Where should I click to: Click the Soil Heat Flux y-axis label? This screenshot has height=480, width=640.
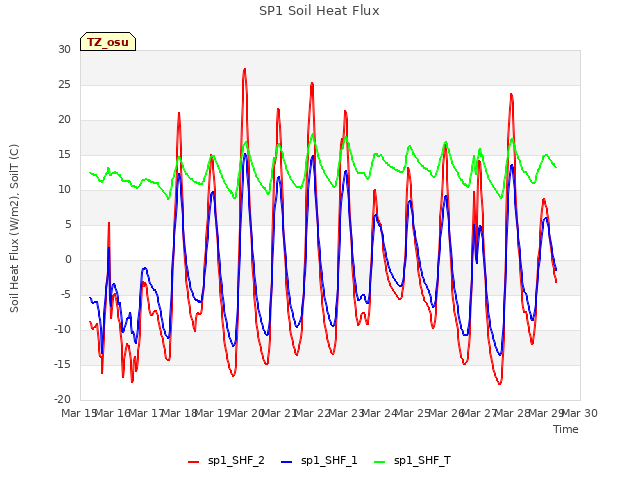[x=14, y=228]
